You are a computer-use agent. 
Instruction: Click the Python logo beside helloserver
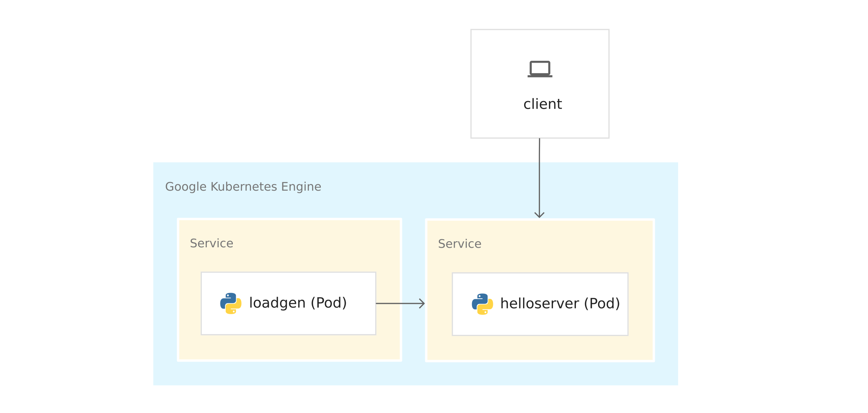click(482, 304)
